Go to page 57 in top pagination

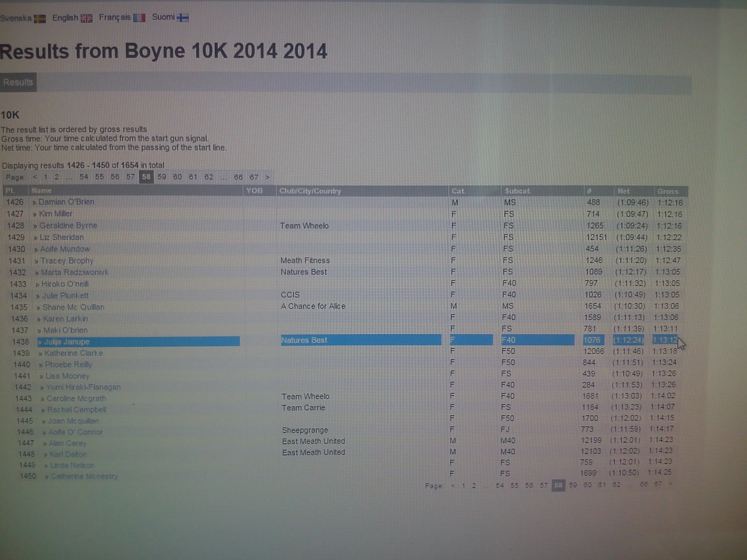point(130,177)
